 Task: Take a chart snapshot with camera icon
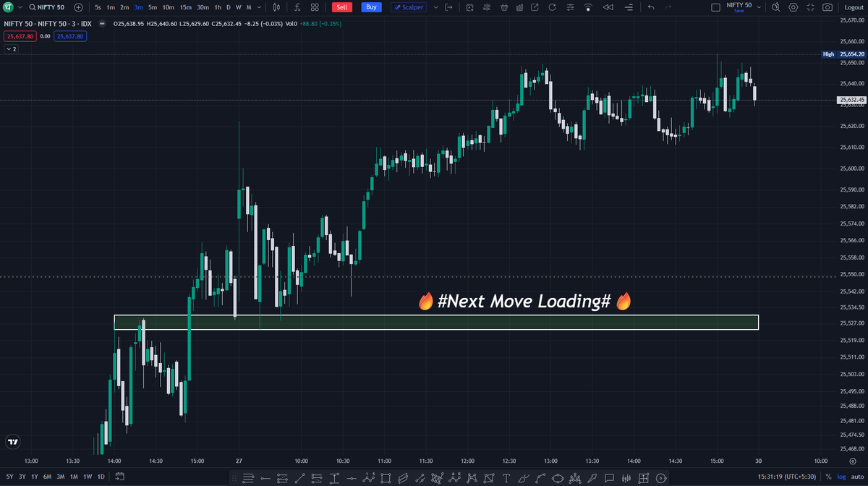[828, 7]
